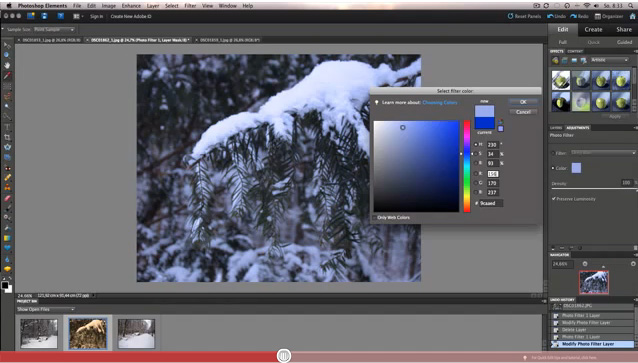Viewport: 638px width, 363px height.
Task: Open the Navigator panel options menu
Action: point(635,255)
